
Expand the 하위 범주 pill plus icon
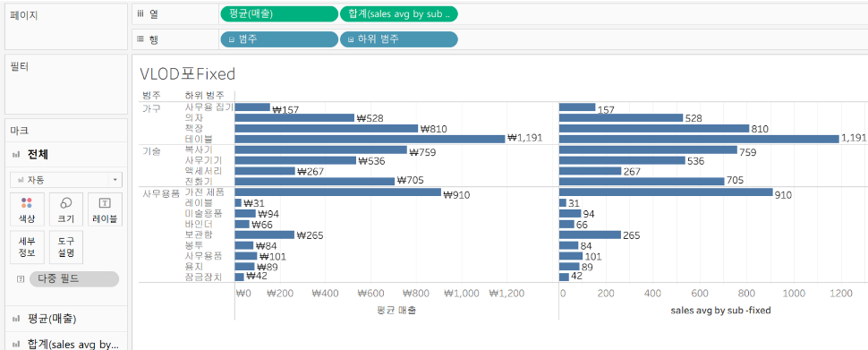pos(351,40)
